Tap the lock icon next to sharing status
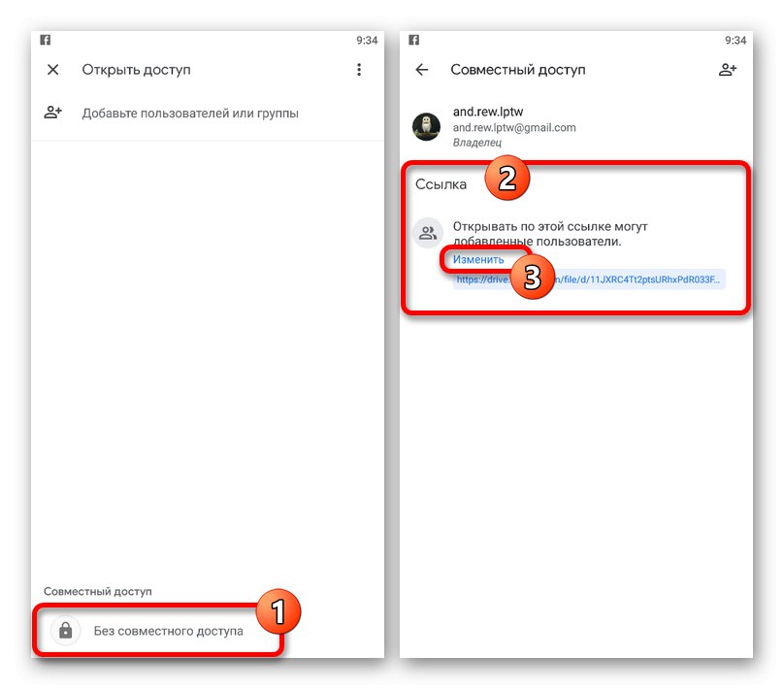Screen dimensions: 784x689 (x=65, y=631)
